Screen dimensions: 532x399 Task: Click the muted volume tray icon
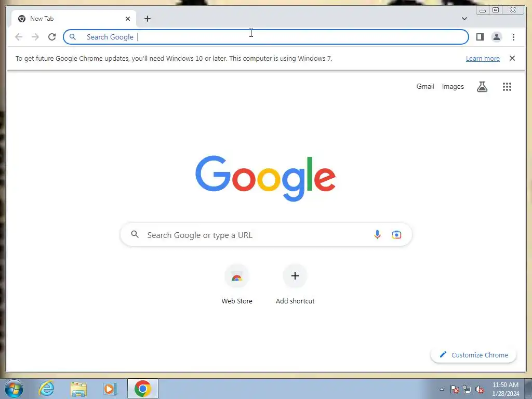(480, 389)
